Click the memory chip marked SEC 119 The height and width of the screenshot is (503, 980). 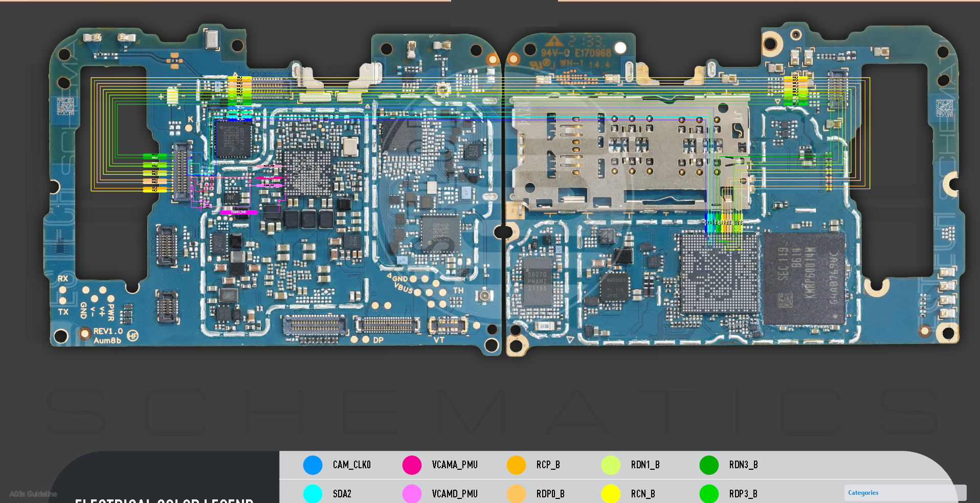pyautogui.click(x=804, y=279)
